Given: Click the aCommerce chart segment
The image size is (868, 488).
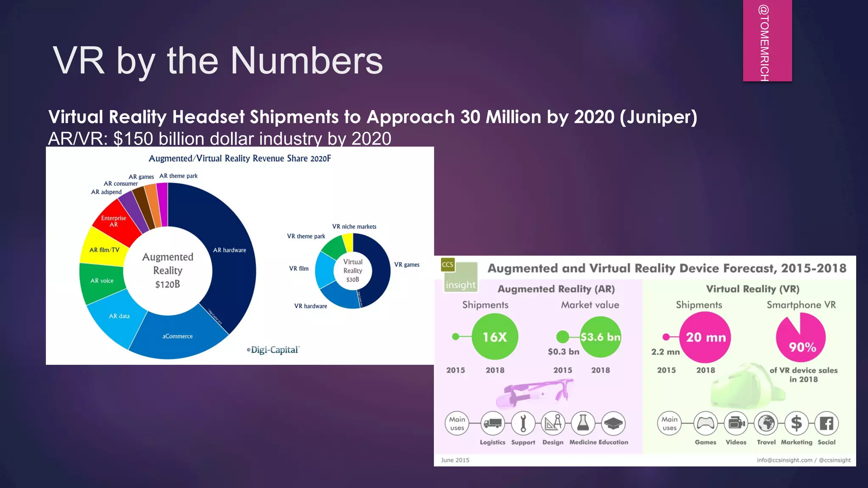Looking at the screenshot, I should (178, 336).
